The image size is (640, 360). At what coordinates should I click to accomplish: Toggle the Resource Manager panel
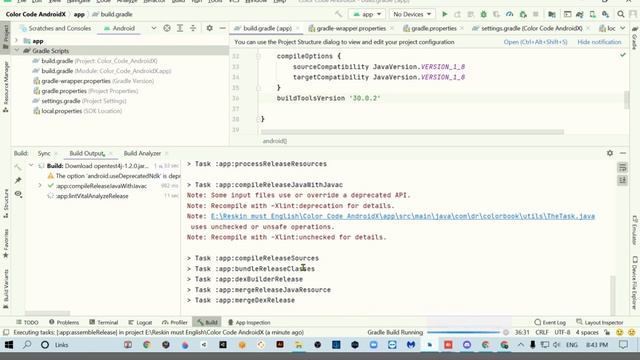click(6, 87)
